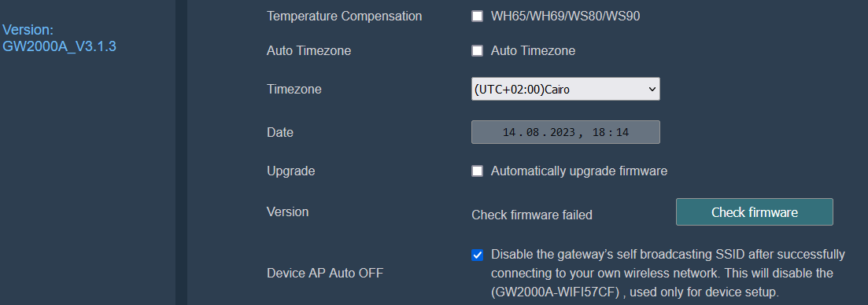Screen dimensions: 868x305
Task: Click the gateway self broadcasting SSID description
Action: (x=667, y=274)
